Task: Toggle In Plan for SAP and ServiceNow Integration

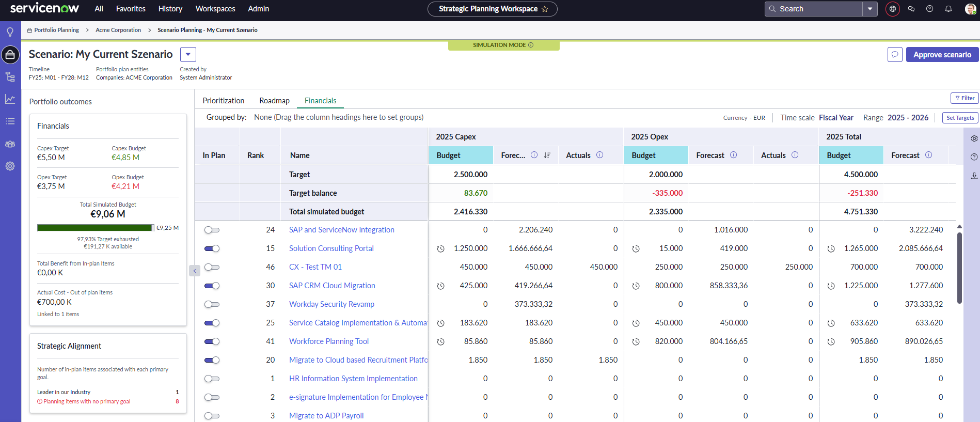Action: [x=212, y=230]
